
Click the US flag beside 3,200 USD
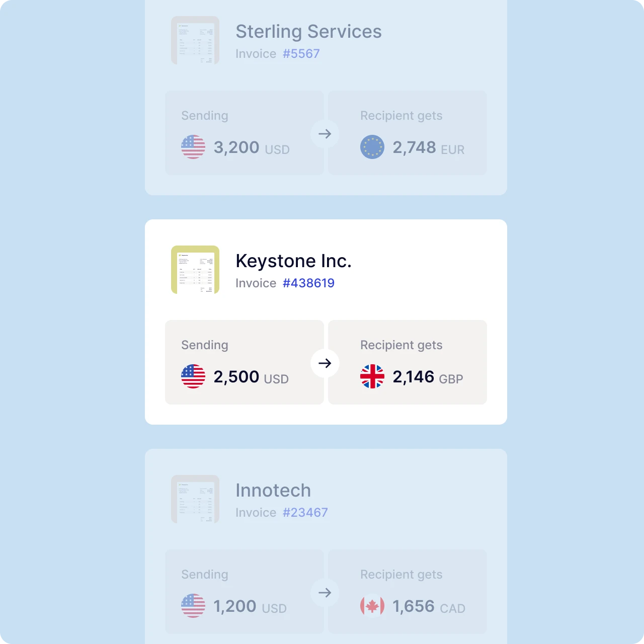[193, 147]
